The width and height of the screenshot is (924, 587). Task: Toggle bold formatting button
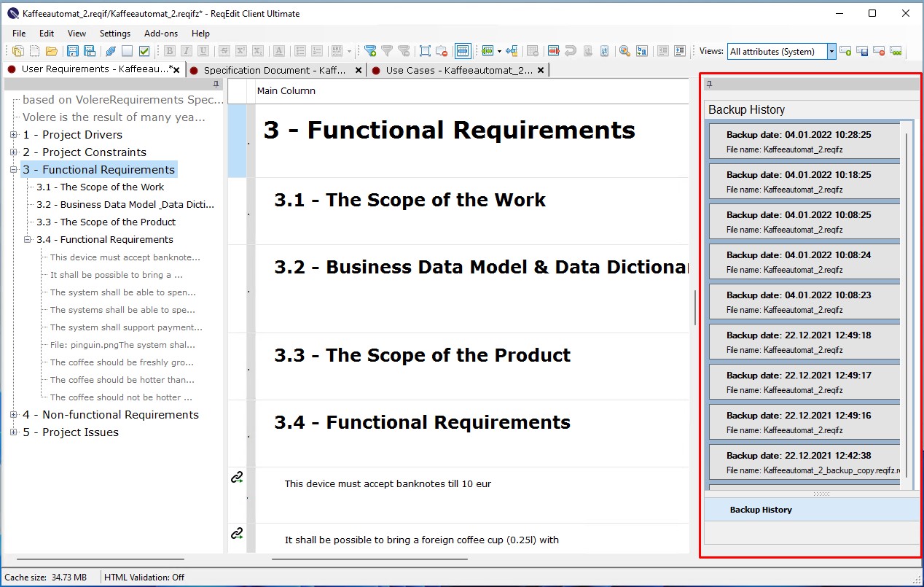(170, 51)
